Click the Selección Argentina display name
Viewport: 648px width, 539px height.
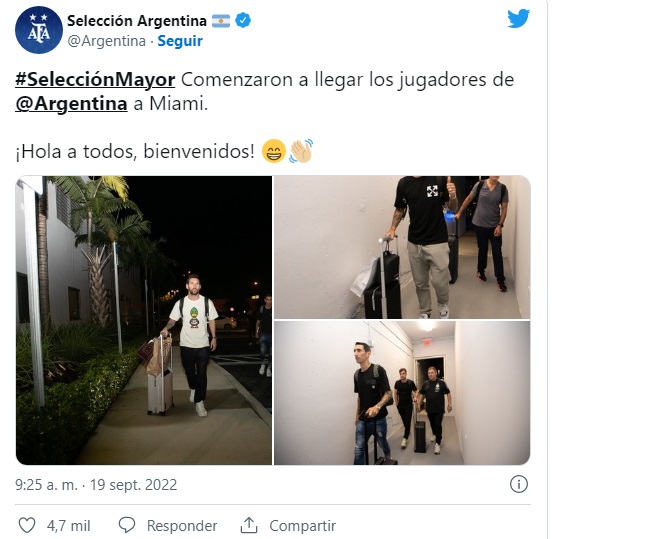click(x=137, y=21)
